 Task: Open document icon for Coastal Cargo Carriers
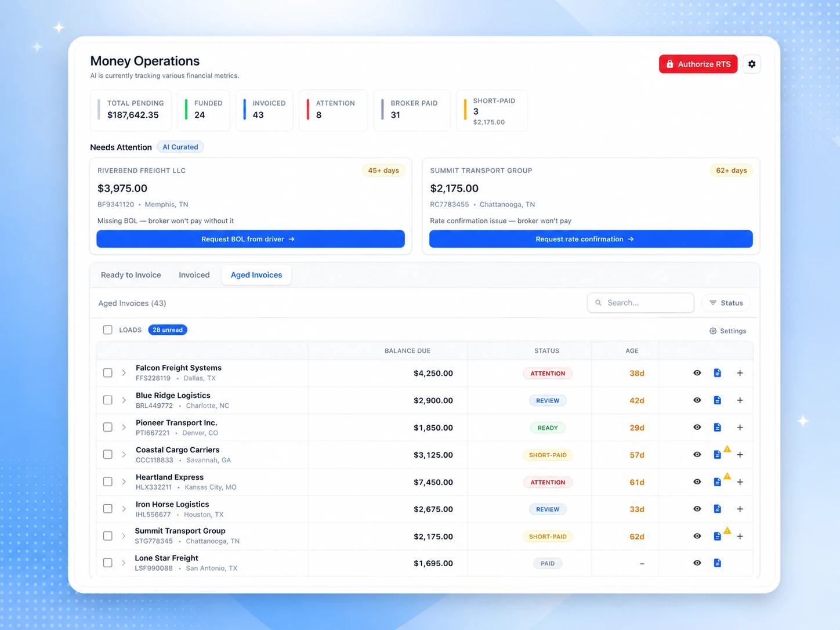click(718, 455)
